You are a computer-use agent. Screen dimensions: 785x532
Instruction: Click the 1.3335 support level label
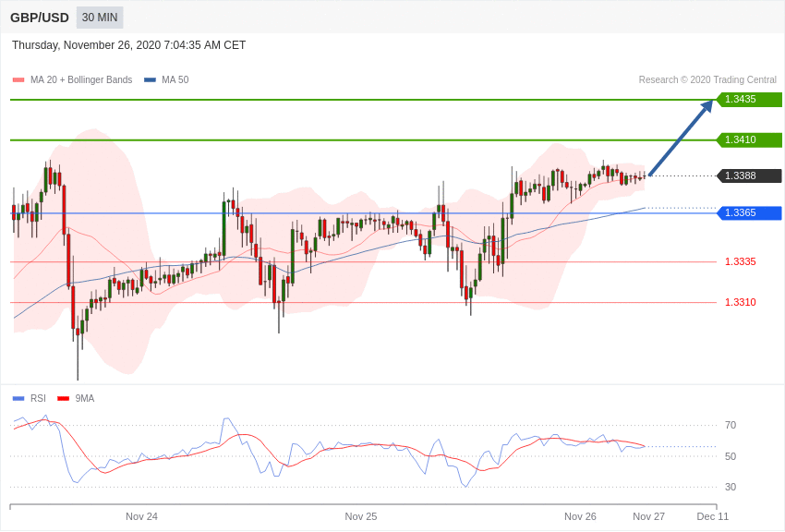pos(741,261)
